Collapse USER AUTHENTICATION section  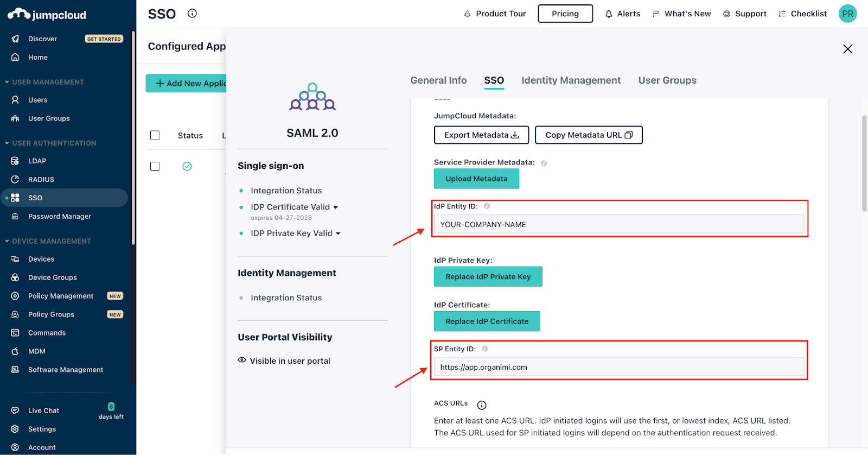[7, 143]
